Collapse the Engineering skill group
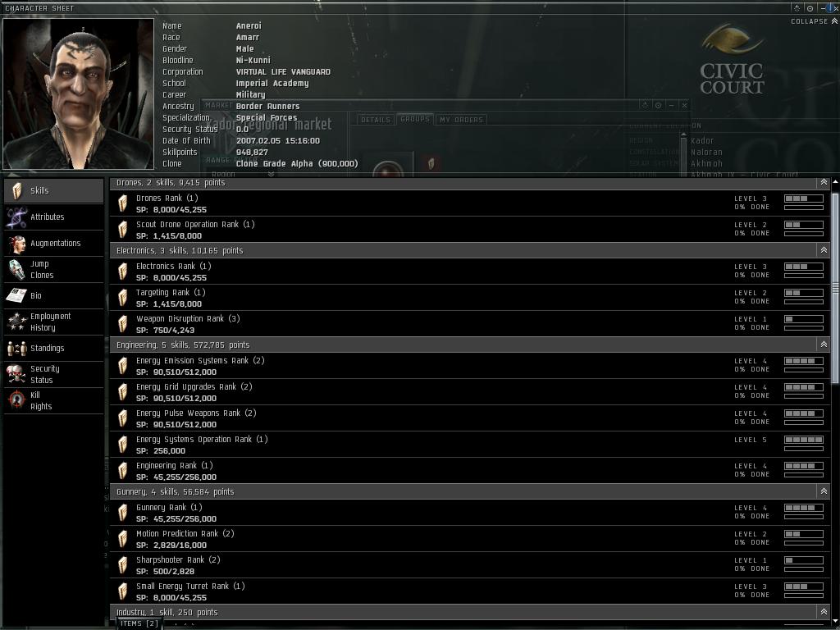Screen dimensions: 840x630 (824, 345)
